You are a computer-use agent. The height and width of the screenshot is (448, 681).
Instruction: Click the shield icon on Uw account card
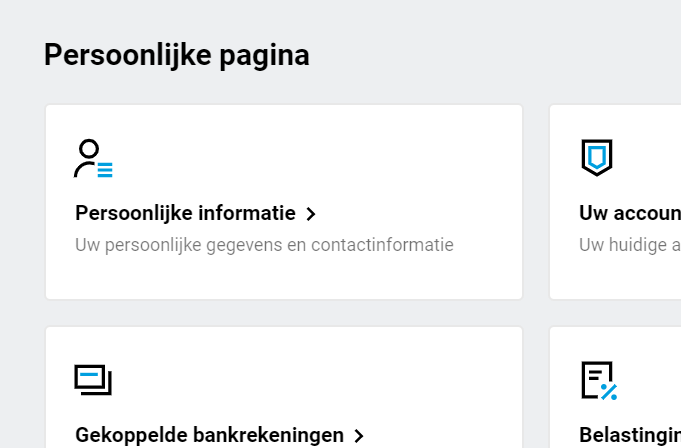click(x=597, y=157)
